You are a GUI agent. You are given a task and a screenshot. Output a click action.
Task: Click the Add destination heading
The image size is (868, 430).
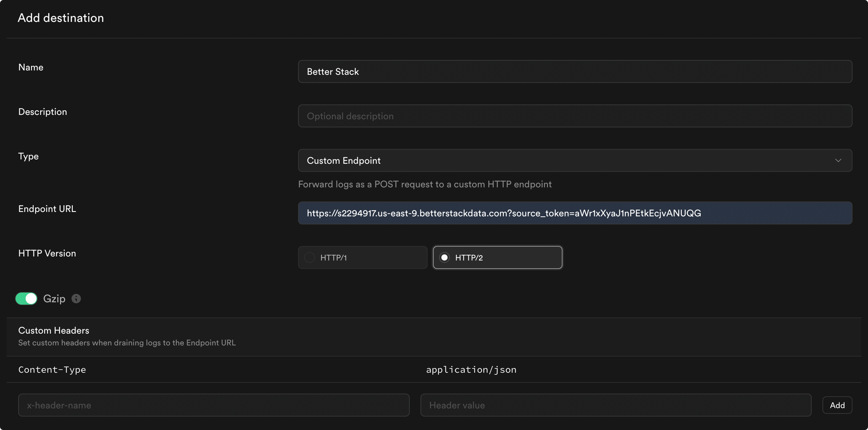point(61,18)
